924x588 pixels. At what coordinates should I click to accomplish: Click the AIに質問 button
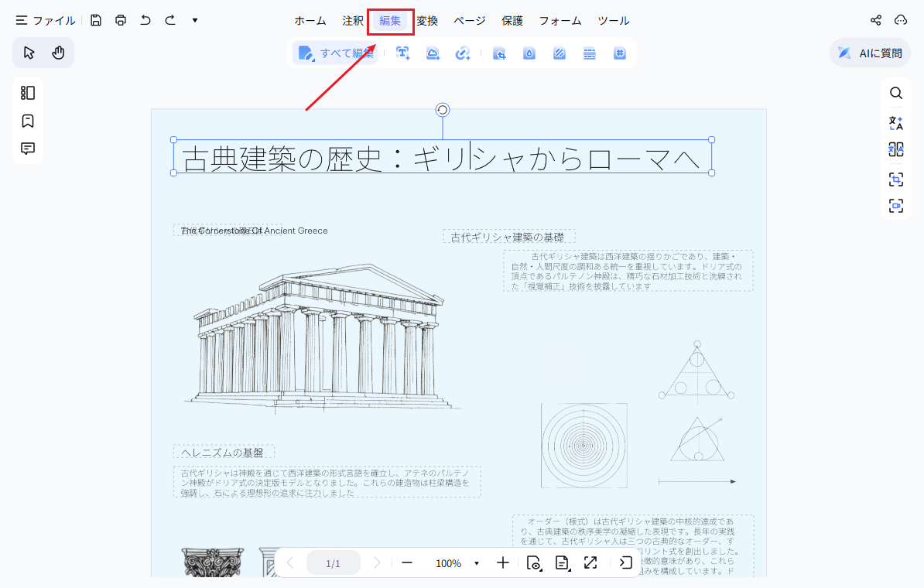[x=871, y=53]
